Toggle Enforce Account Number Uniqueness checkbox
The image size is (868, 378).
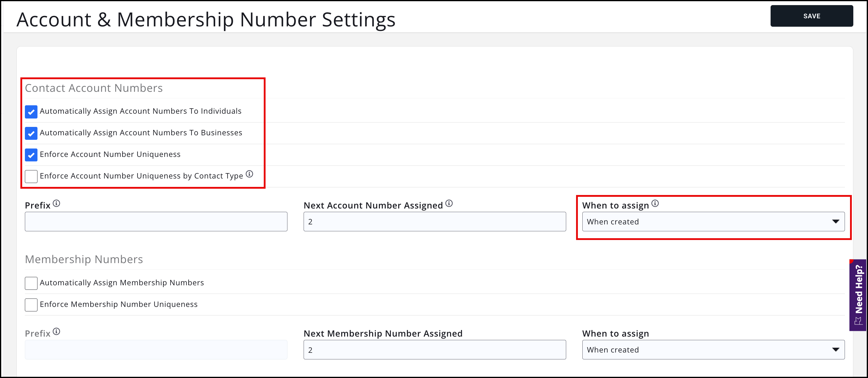pyautogui.click(x=31, y=155)
